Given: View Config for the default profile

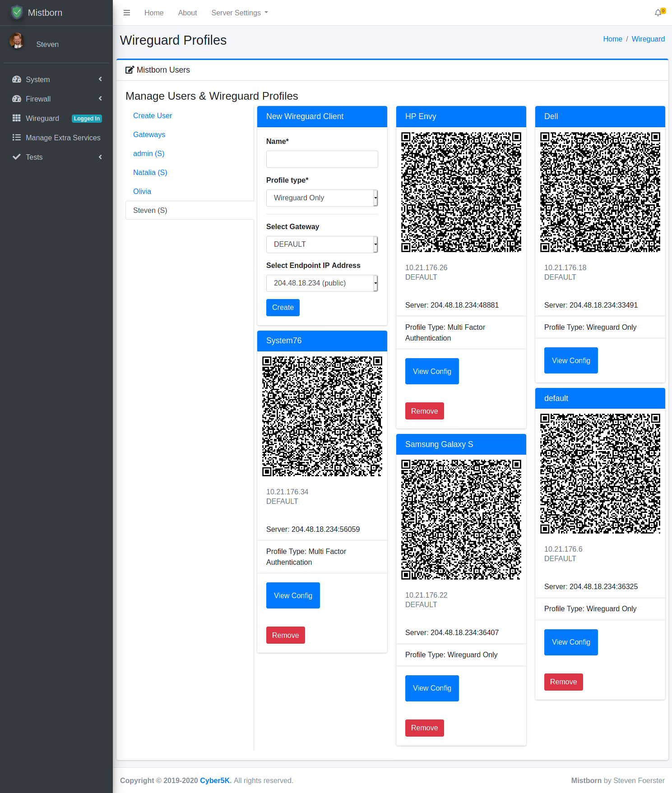Looking at the screenshot, I should [571, 642].
